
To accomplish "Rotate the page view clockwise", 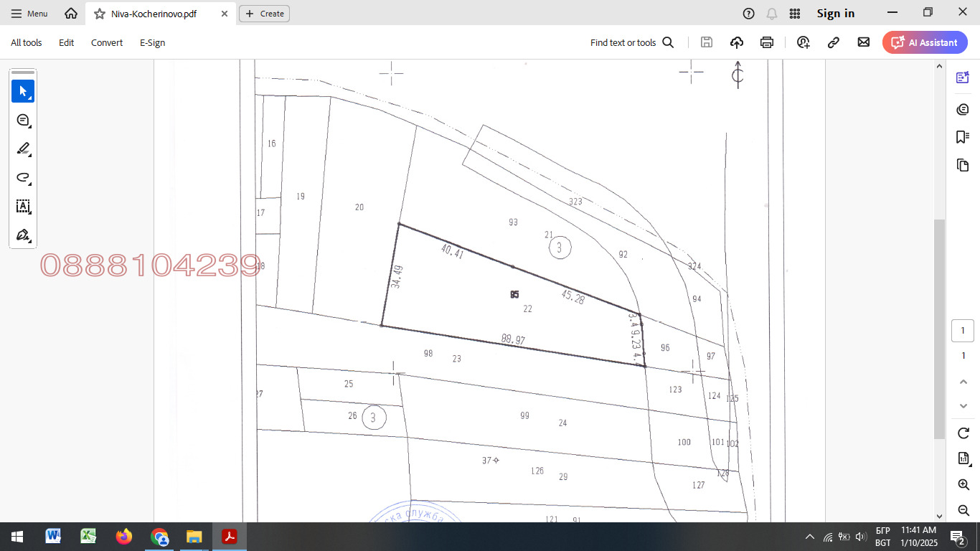I will [x=963, y=433].
